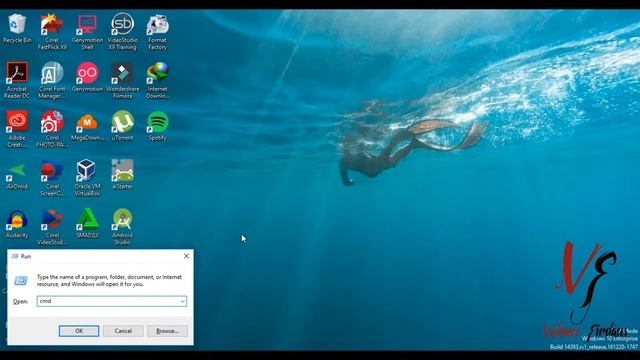Select the SMADAV desktop icon

87,224
